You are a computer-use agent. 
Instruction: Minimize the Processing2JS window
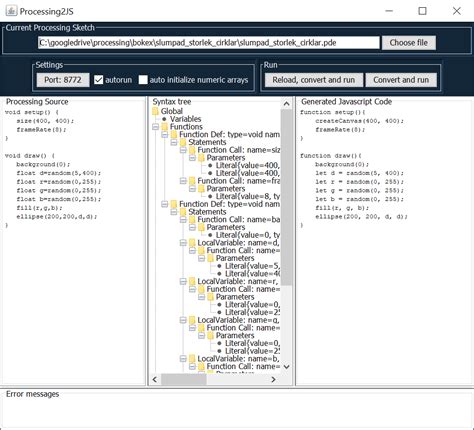[389, 11]
